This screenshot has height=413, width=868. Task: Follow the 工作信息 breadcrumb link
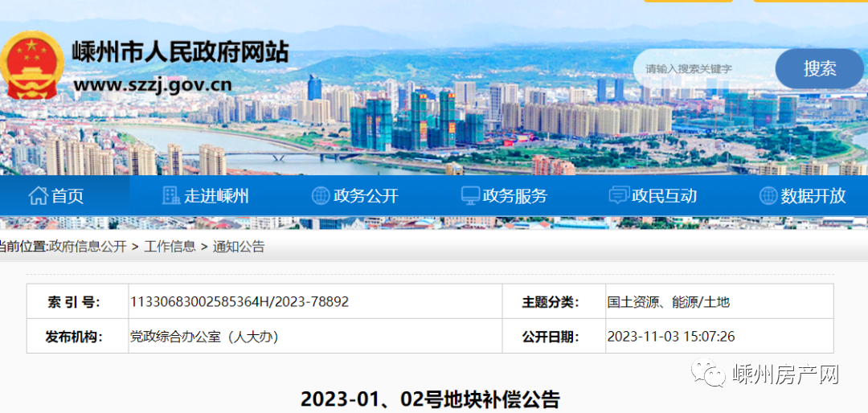[170, 247]
